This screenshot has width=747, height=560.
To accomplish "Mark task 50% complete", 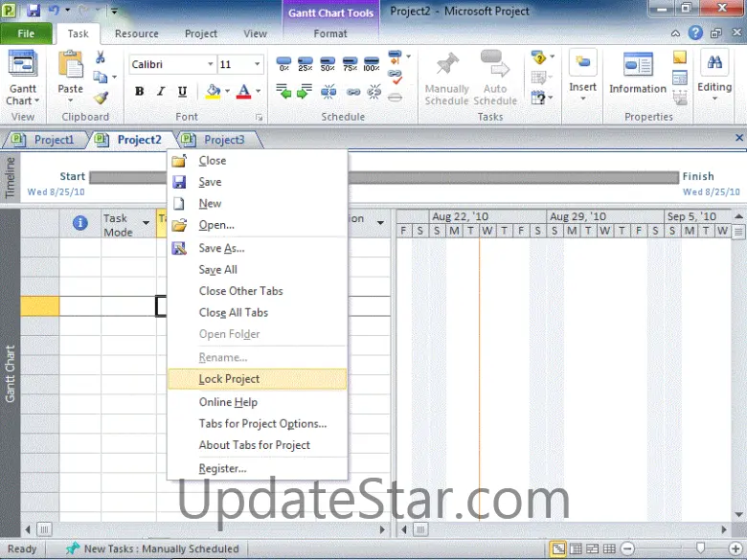I will coord(328,64).
